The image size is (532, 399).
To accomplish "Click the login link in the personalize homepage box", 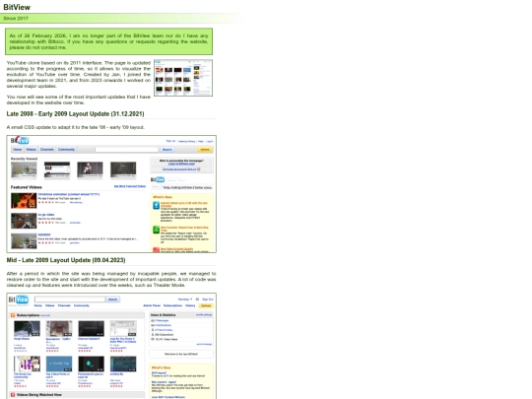I will (181, 164).
